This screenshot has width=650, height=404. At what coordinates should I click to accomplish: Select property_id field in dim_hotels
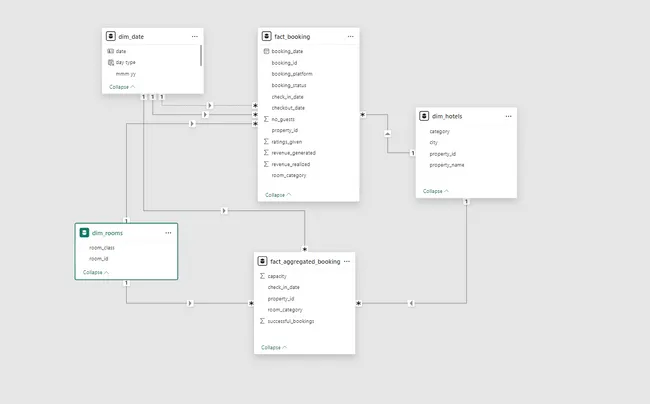point(442,154)
